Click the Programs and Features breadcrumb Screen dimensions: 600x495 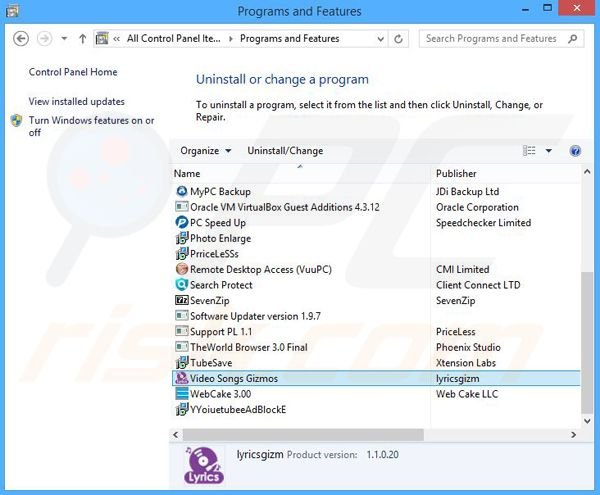point(290,39)
